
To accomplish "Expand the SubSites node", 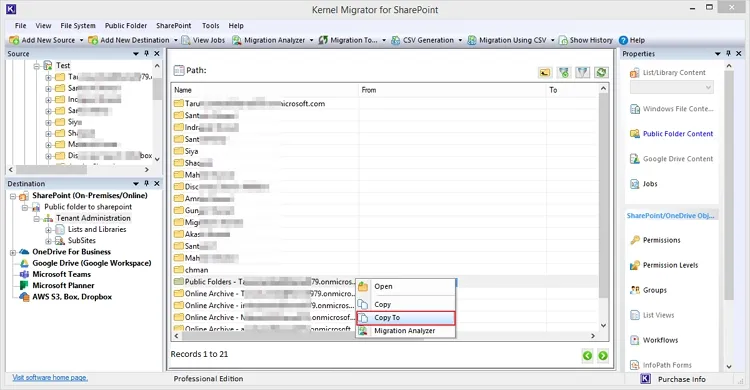I will click(x=48, y=241).
